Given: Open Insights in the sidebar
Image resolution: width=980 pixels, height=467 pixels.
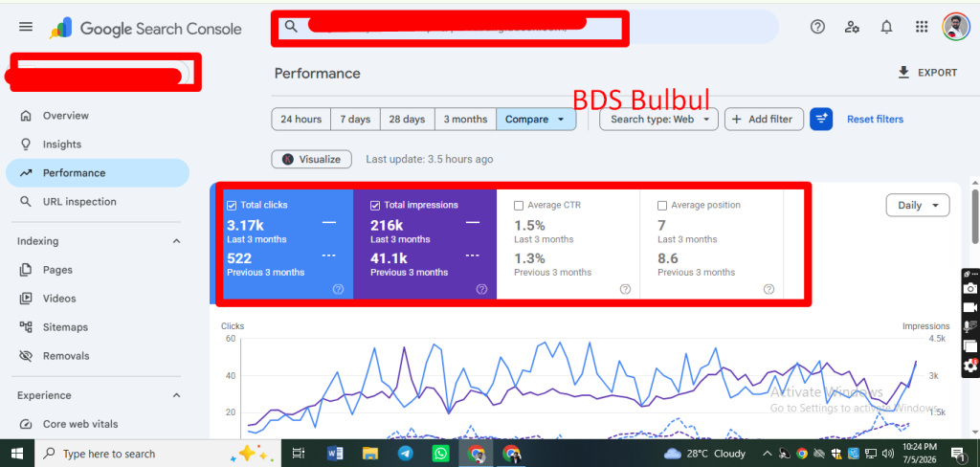Looking at the screenshot, I should [98, 145].
